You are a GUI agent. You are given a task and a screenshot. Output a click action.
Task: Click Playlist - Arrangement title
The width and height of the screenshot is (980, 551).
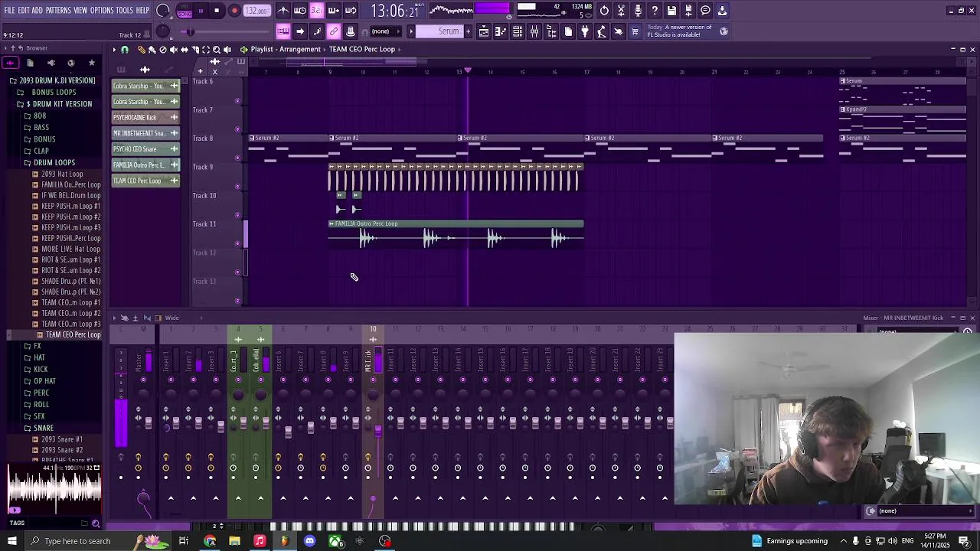pyautogui.click(x=286, y=49)
